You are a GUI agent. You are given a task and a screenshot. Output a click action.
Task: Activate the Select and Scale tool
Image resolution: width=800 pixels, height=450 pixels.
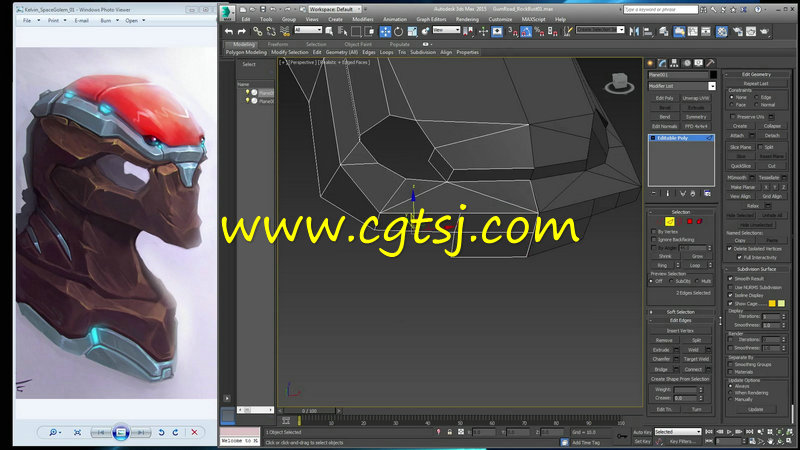pos(412,32)
